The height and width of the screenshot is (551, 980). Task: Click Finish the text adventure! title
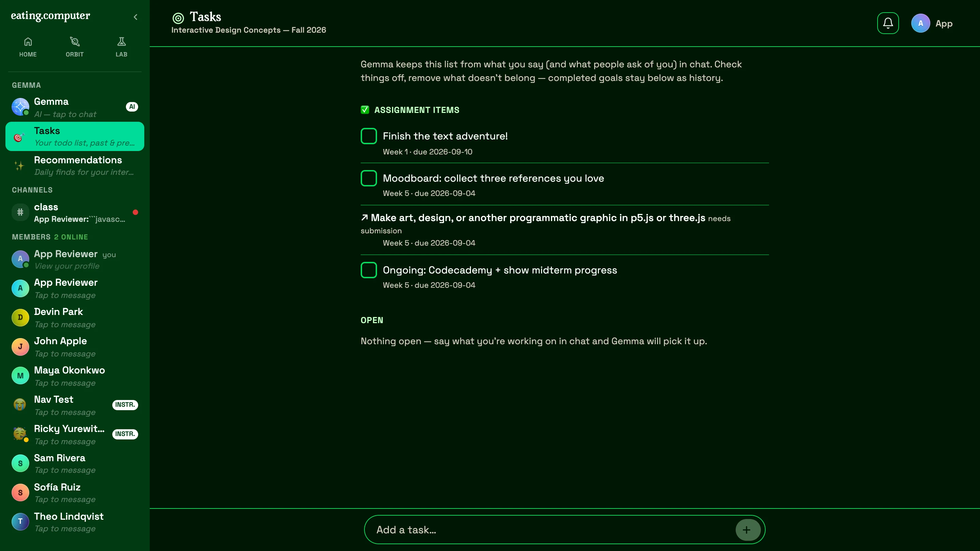[445, 136]
